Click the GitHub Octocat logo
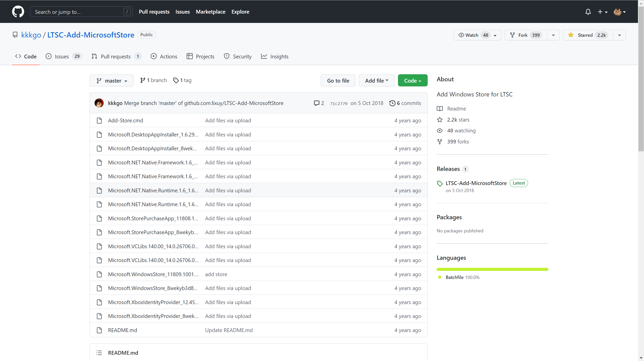Screen dimensions: 644x361 click(x=18, y=12)
